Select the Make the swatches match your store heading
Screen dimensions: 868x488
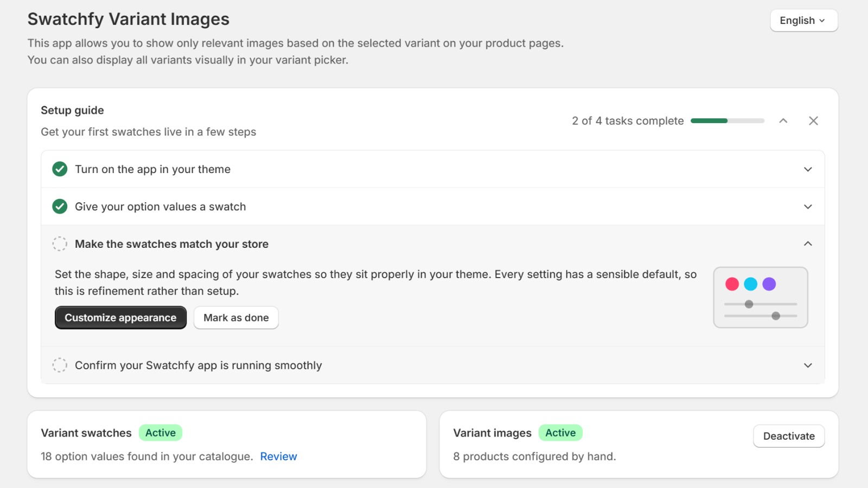coord(171,244)
